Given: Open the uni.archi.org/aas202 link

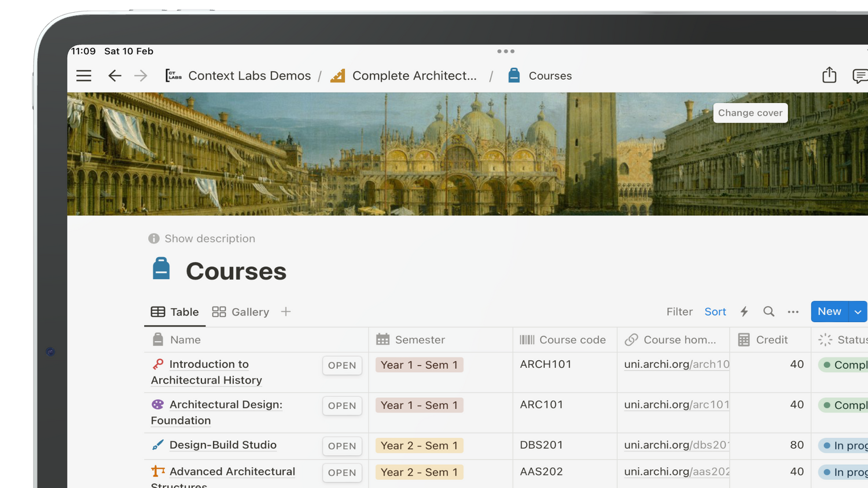Looking at the screenshot, I should click(x=676, y=472).
